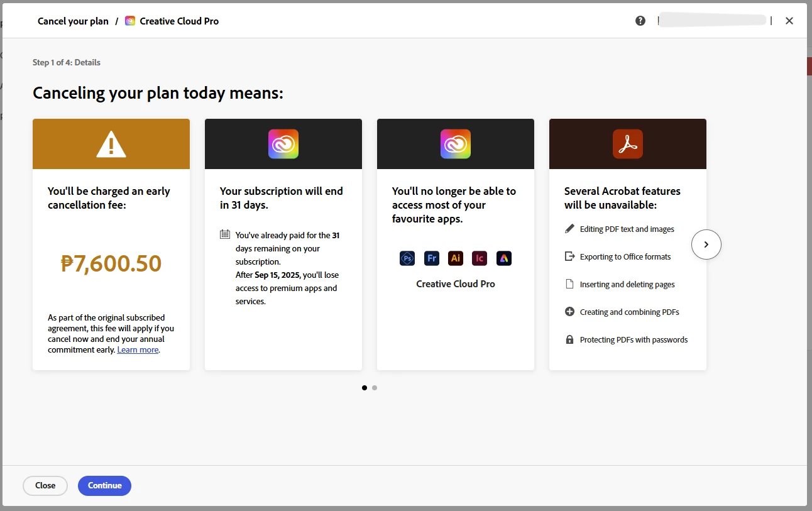Click the ₱7,600.50 fee amount

(111, 263)
